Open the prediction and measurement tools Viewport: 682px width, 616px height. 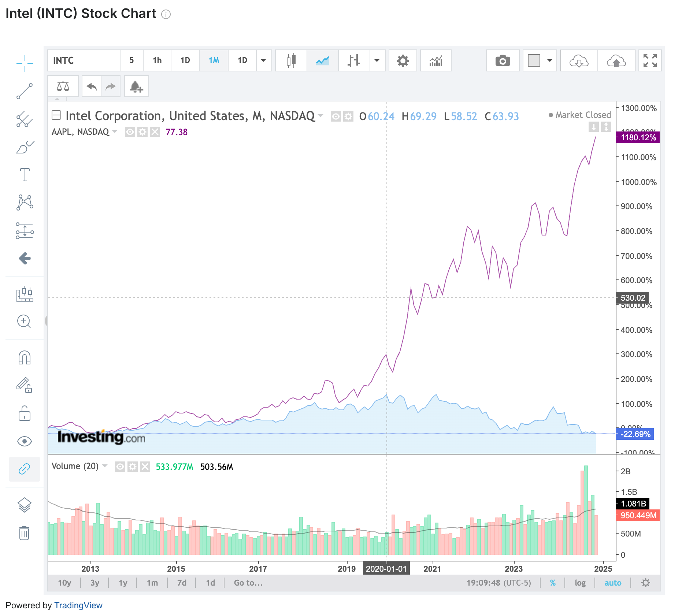[x=25, y=231]
